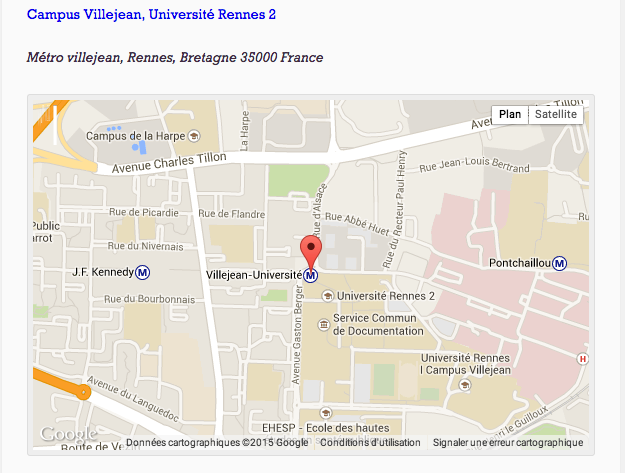
Task: Click the Rue de Picardie label
Action: [x=144, y=212]
